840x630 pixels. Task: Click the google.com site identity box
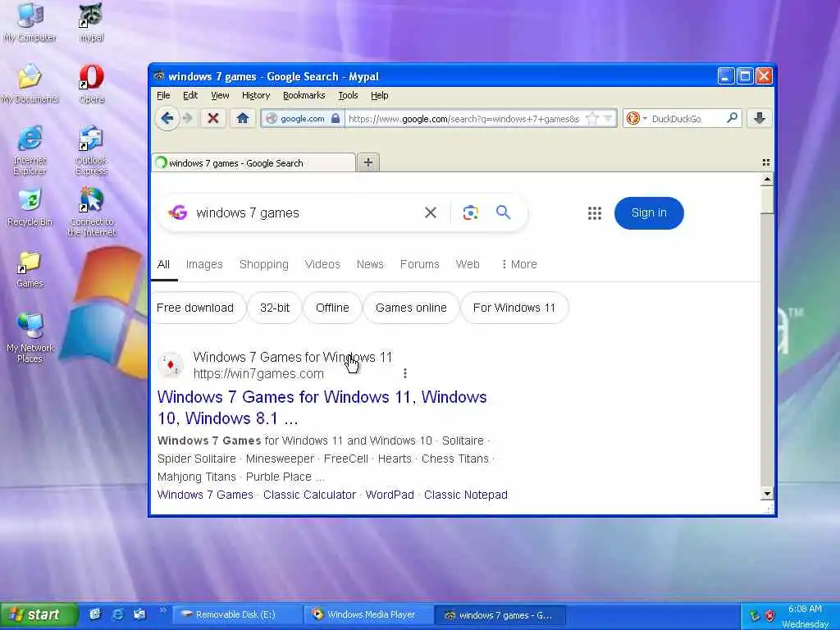pos(304,118)
